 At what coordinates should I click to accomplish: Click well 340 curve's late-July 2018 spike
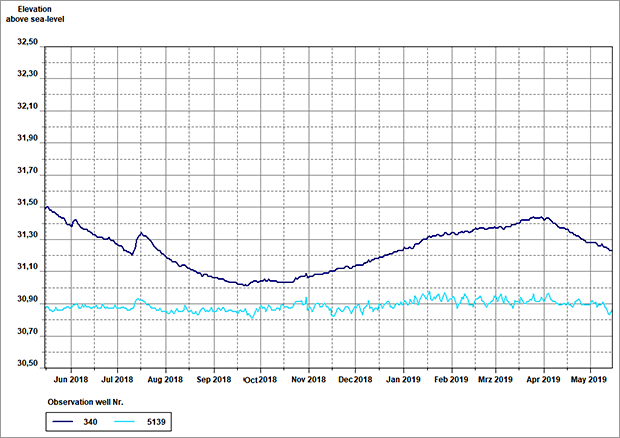click(141, 234)
